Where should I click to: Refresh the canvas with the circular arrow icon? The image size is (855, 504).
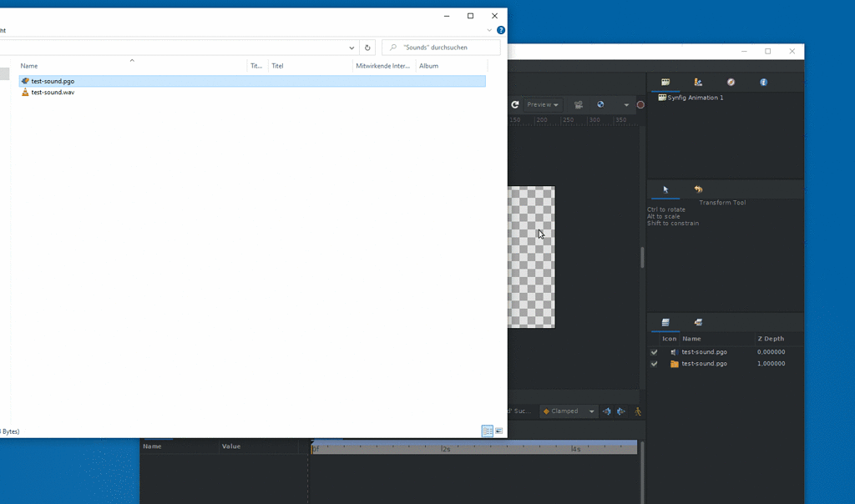(514, 104)
